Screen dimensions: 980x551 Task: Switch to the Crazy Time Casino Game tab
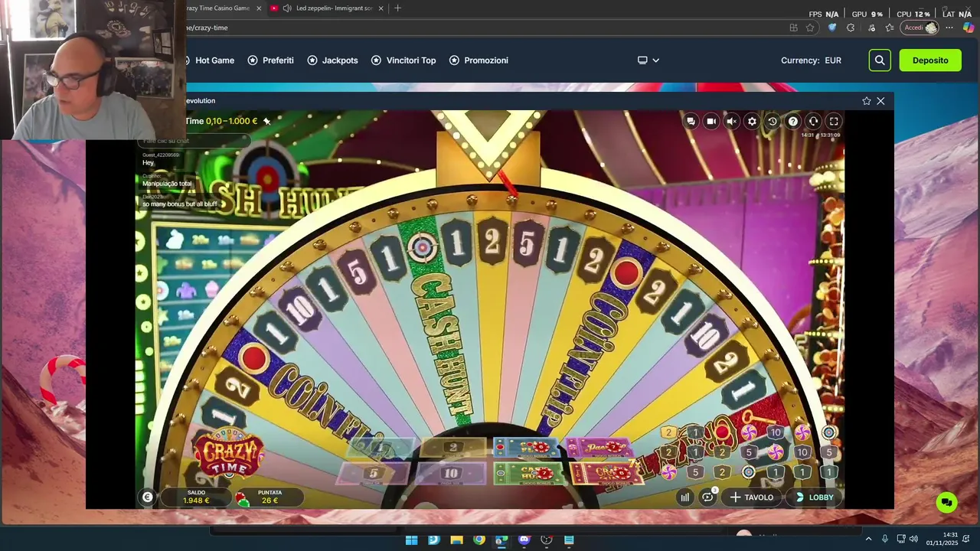[x=222, y=8]
